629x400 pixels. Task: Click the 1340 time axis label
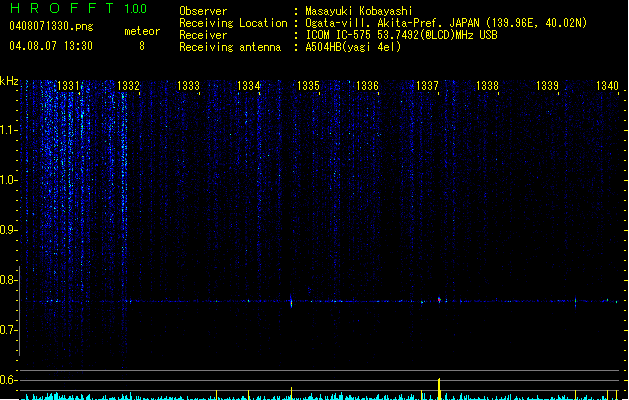pyautogui.click(x=607, y=85)
